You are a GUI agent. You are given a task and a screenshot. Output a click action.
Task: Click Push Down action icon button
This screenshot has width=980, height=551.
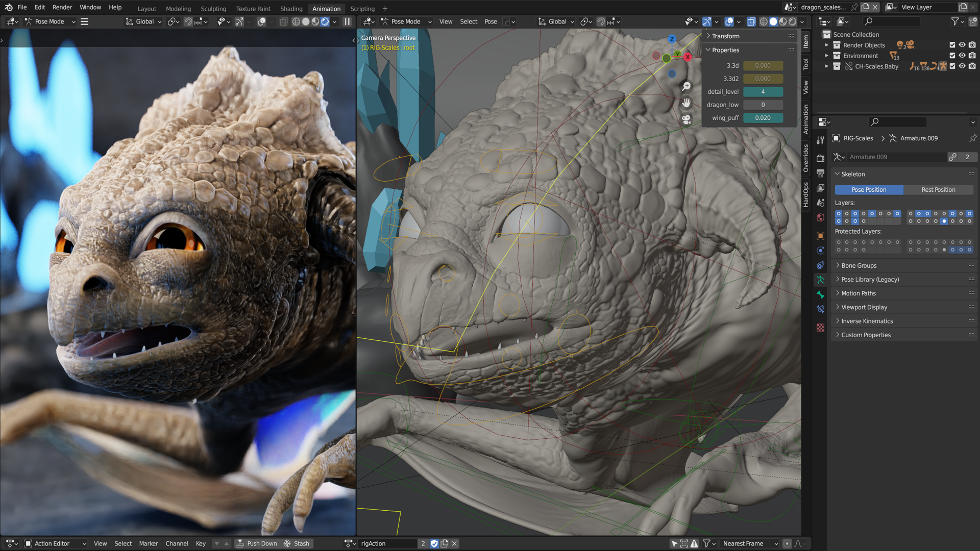(x=257, y=543)
